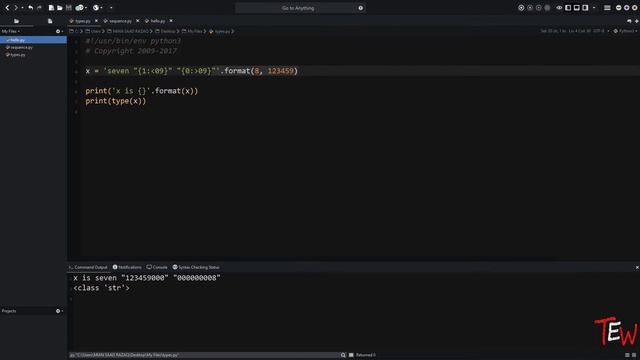The width and height of the screenshot is (640, 360).
Task: Click the Desktop breadcrumb segment
Action: [165, 31]
